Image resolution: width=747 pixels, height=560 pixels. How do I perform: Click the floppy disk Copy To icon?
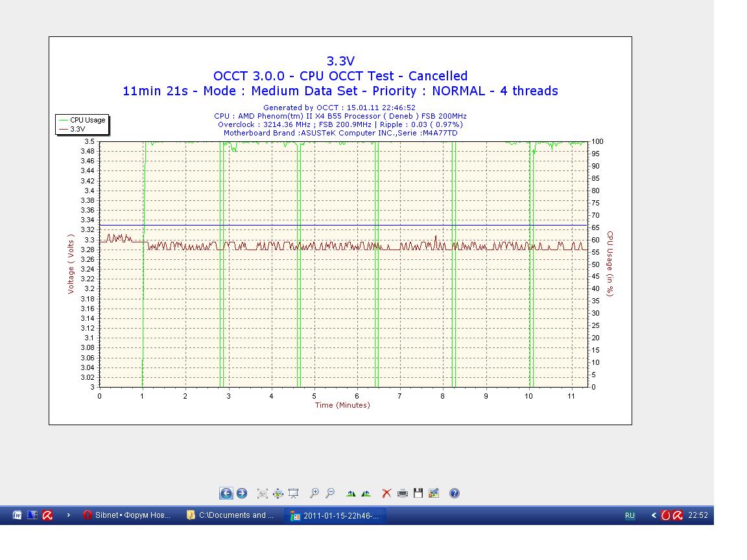(x=418, y=493)
